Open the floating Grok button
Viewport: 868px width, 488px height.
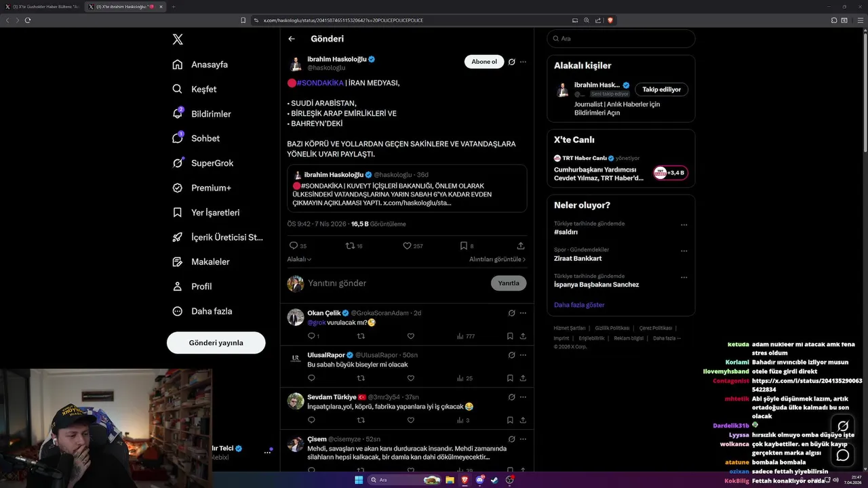[x=843, y=426]
